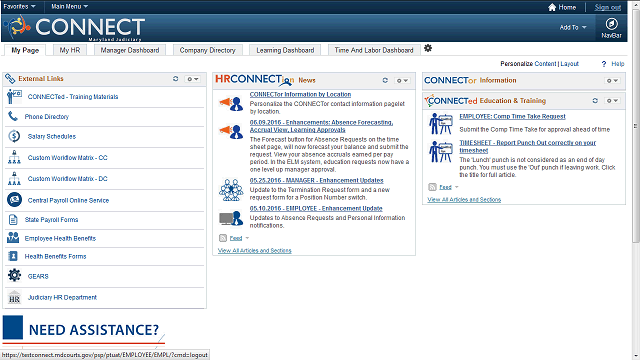Click the Custom Workflow Matrix - DC icon
The width and height of the screenshot is (640, 360).
point(14,178)
